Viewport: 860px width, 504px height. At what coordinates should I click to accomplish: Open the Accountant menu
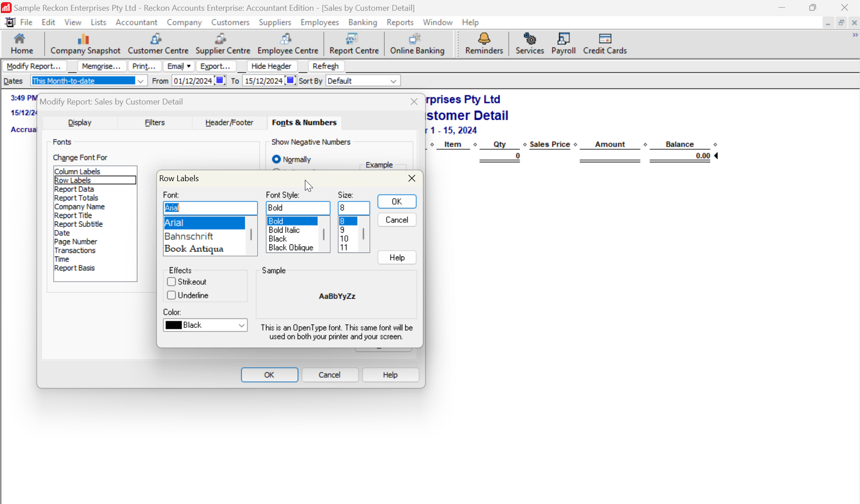tap(136, 22)
